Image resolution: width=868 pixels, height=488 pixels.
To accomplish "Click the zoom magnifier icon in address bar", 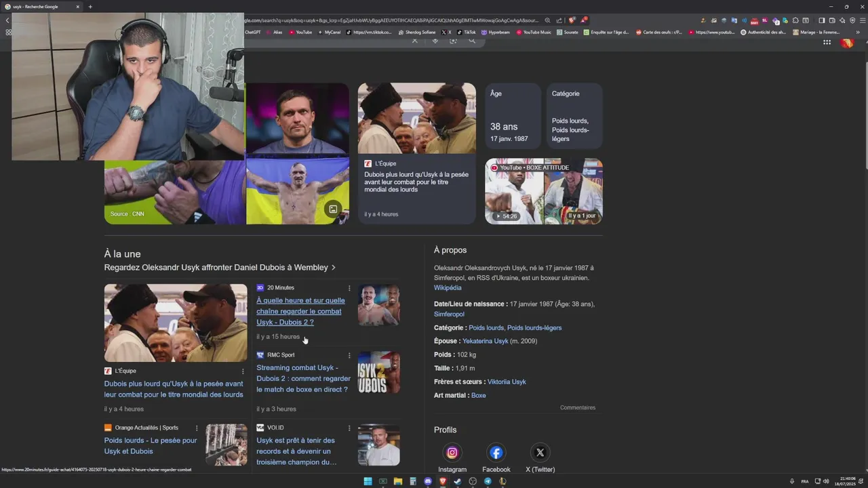I will click(x=547, y=20).
